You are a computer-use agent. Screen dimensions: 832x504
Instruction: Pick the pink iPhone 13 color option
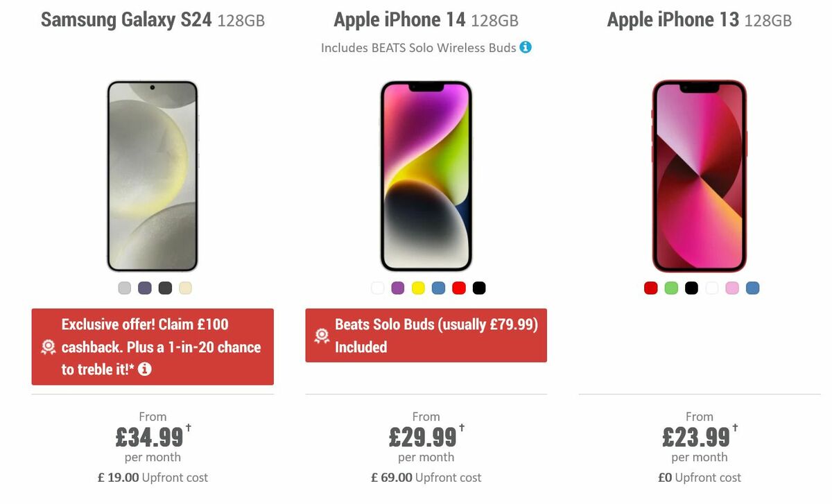[731, 288]
